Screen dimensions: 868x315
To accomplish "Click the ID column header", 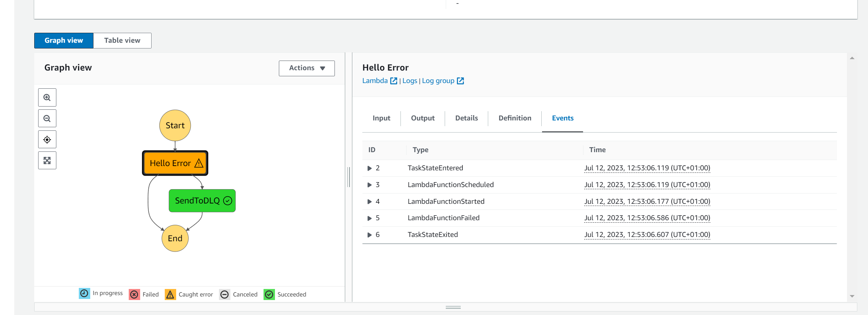I will click(372, 150).
